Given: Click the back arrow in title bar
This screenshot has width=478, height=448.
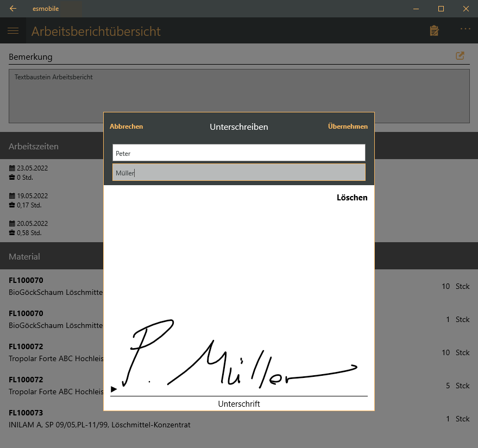Looking at the screenshot, I should [13, 9].
